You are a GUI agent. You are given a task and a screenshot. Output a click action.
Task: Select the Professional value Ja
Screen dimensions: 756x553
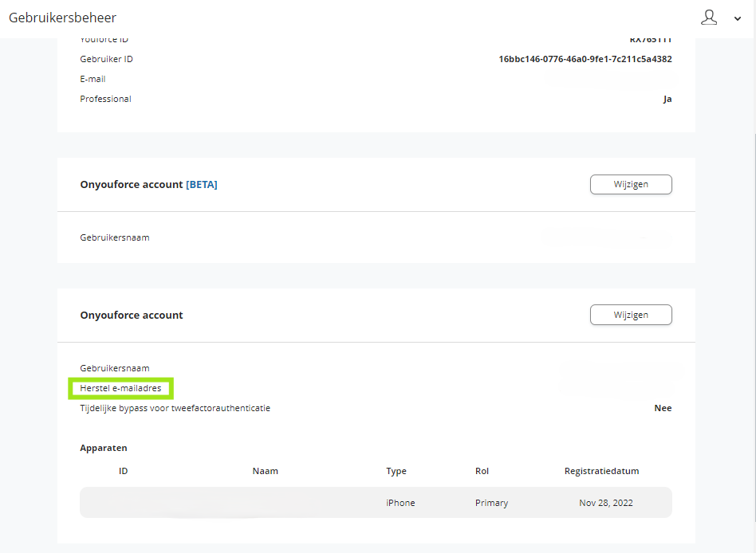coord(667,99)
